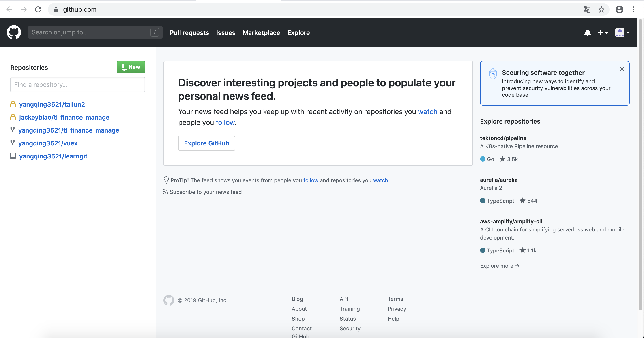Bookmark this page with the star icon
Screen dimensions: 644x338
coord(601,9)
